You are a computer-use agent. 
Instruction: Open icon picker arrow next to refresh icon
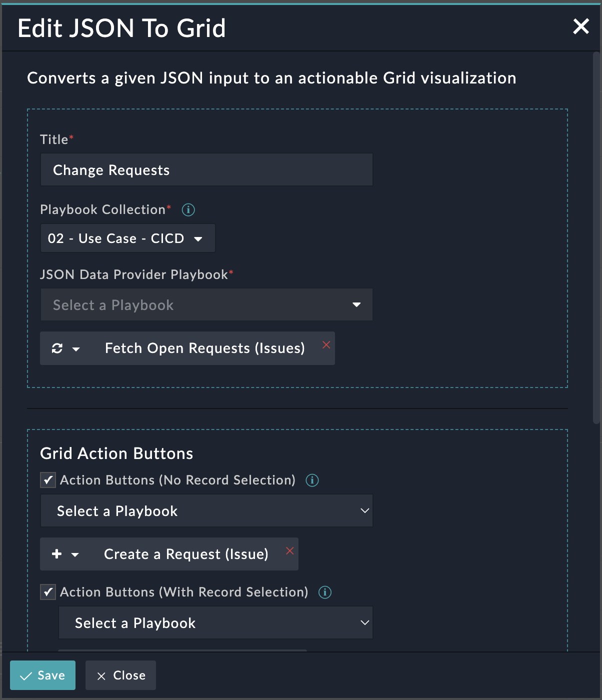(x=76, y=349)
